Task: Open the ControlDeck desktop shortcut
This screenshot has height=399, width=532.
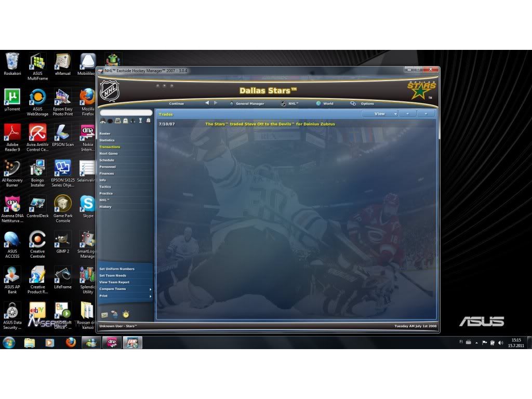Action: click(x=37, y=206)
